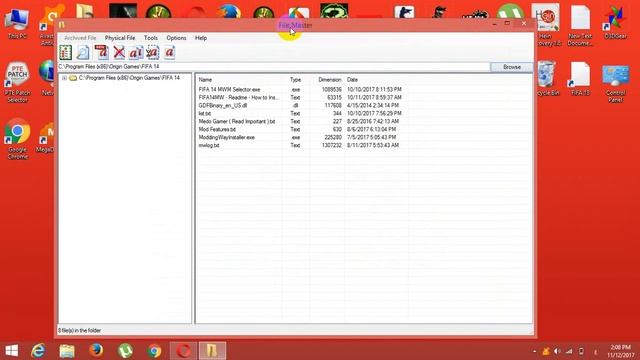The height and width of the screenshot is (360, 640).
Task: Open File Explorer from taskbar
Action: pyautogui.click(x=67, y=351)
